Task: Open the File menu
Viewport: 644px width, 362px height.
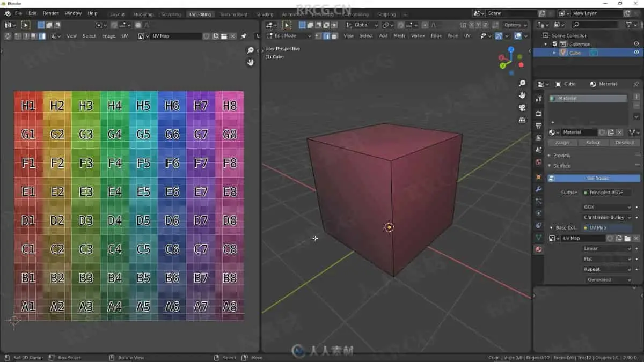Action: 19,13
